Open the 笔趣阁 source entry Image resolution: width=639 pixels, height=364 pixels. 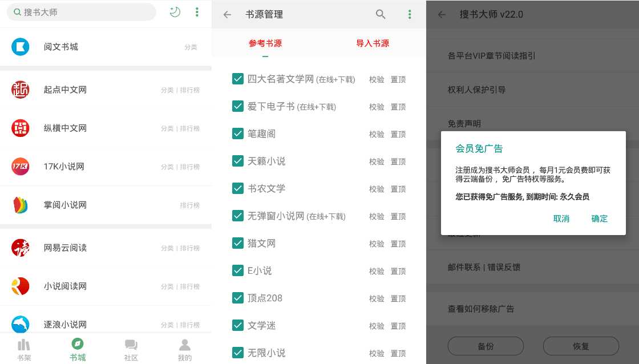coord(261,134)
